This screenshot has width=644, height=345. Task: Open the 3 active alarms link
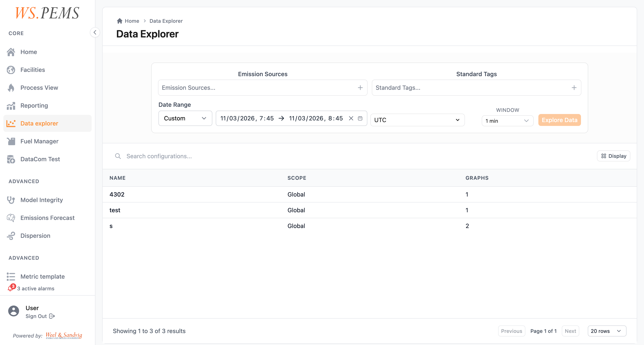tap(36, 289)
